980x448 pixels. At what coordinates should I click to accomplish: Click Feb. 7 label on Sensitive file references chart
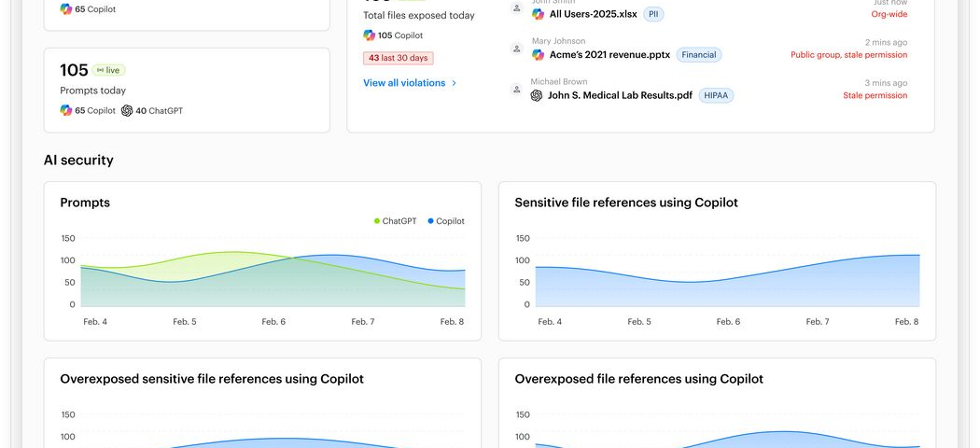818,322
